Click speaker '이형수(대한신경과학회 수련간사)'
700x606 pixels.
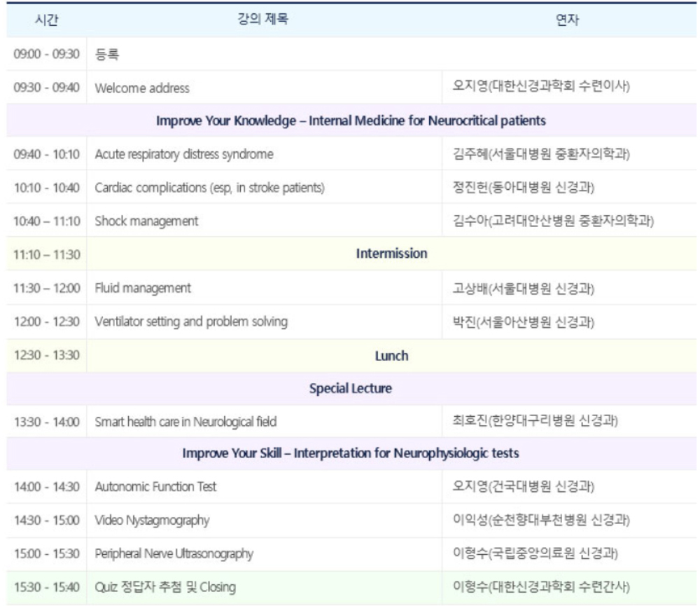click(x=541, y=586)
